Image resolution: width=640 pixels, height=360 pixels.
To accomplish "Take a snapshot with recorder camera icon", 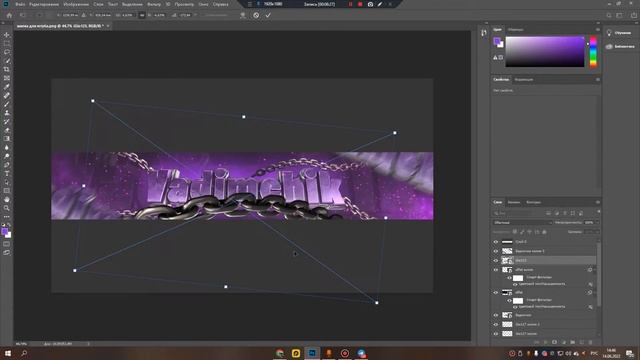I will (x=370, y=4).
